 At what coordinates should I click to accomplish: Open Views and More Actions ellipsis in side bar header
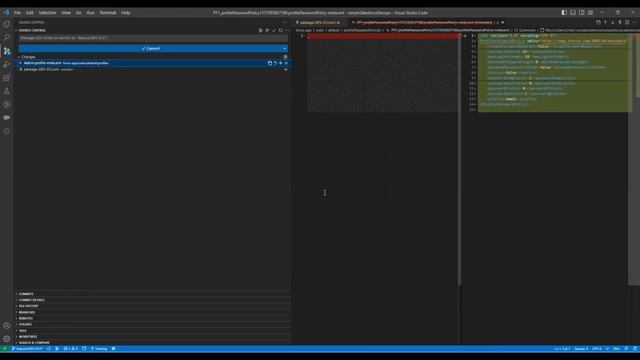pos(284,22)
